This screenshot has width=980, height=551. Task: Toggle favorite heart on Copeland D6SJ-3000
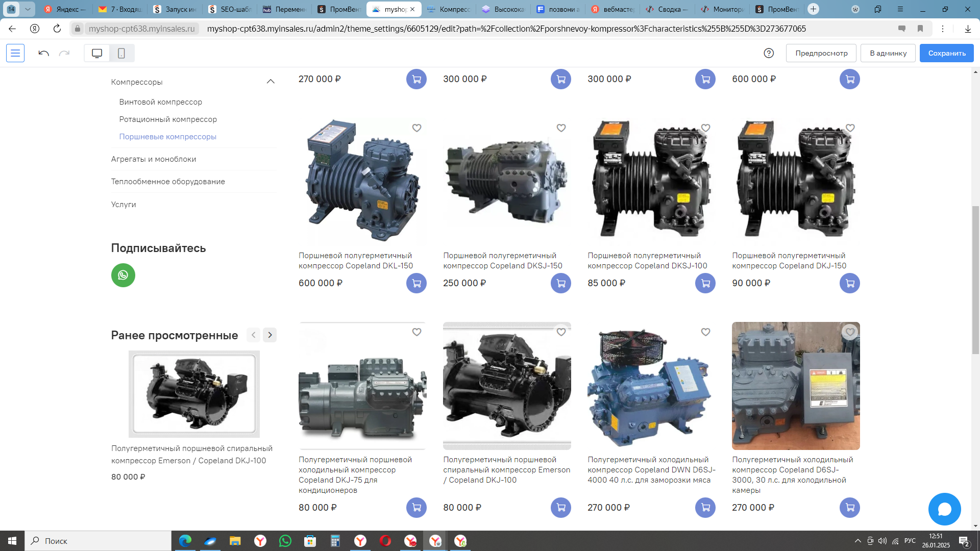849,332
